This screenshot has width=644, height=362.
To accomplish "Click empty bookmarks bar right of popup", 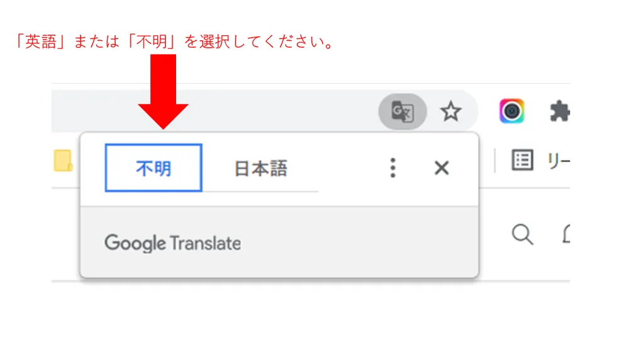I will tap(487, 160).
